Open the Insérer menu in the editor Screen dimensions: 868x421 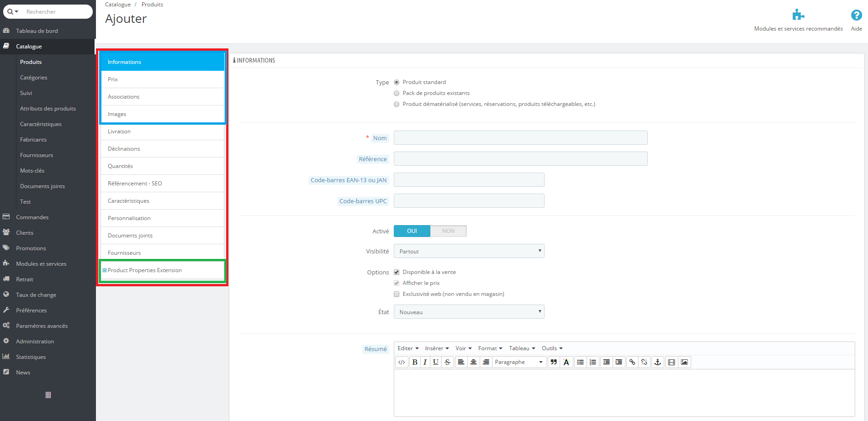tap(437, 348)
